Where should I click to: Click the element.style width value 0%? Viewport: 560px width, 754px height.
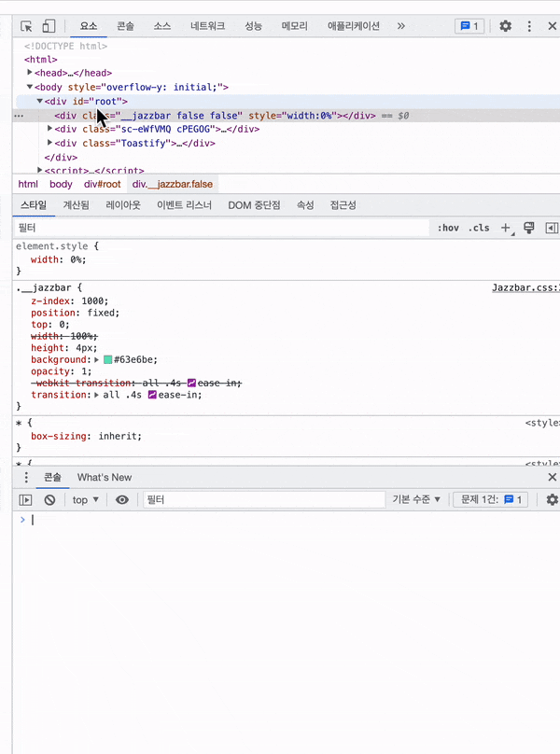click(76, 259)
